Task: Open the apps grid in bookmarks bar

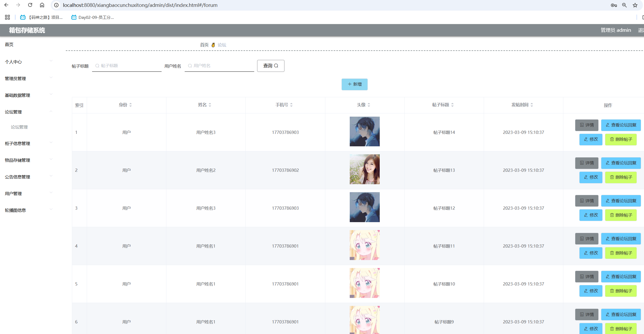Action: (x=7, y=17)
